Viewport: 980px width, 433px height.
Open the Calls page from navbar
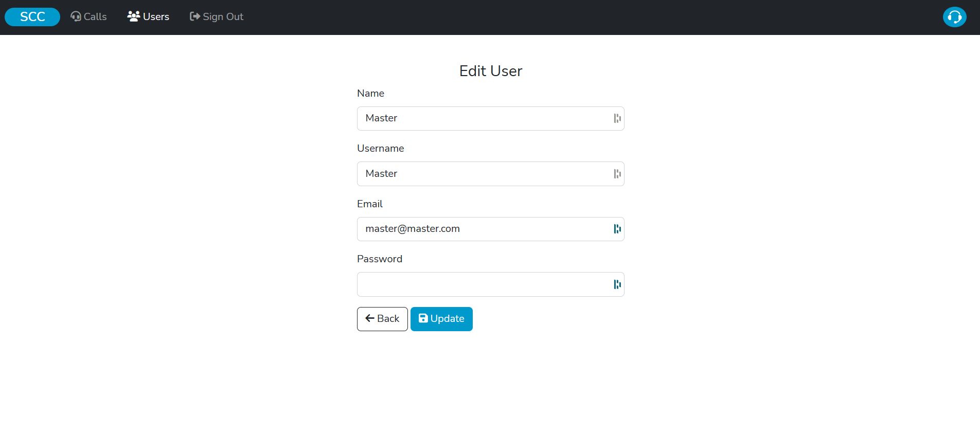click(x=88, y=17)
